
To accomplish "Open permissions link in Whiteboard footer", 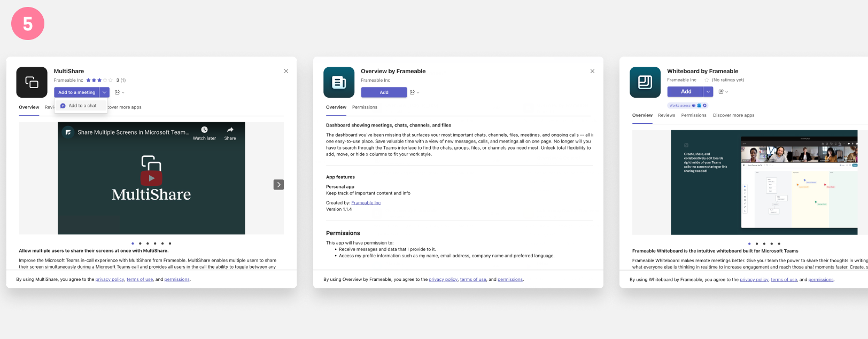I will click(x=821, y=280).
